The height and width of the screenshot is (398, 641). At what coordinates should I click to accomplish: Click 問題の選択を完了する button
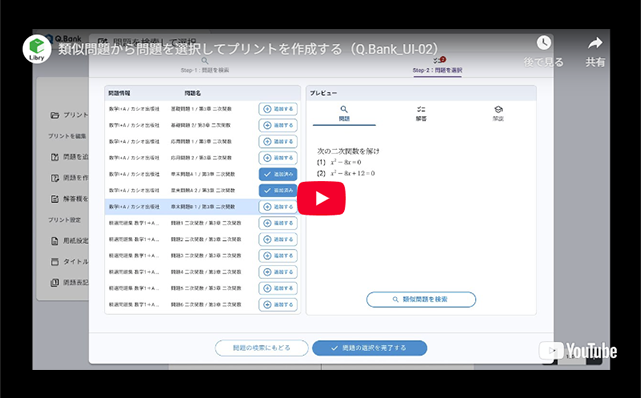tap(370, 348)
